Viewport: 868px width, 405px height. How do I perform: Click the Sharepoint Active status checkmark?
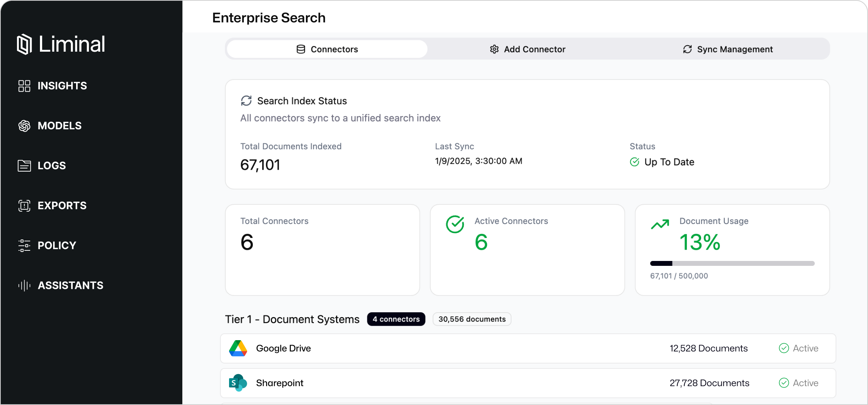coord(784,383)
